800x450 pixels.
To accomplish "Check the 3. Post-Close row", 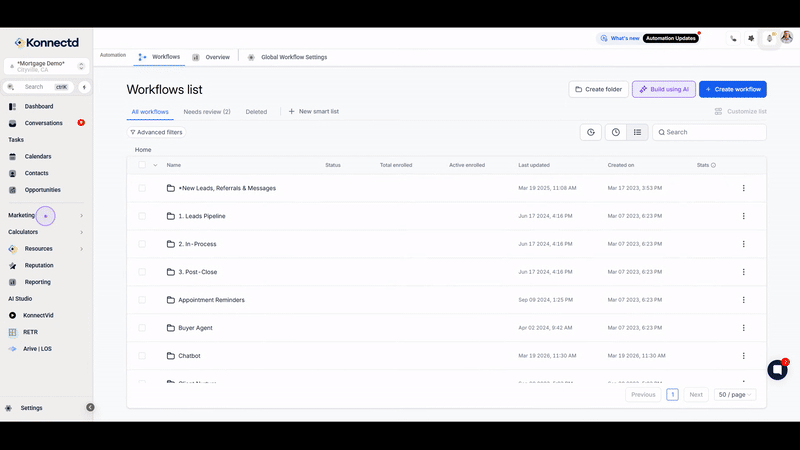I will pos(142,272).
